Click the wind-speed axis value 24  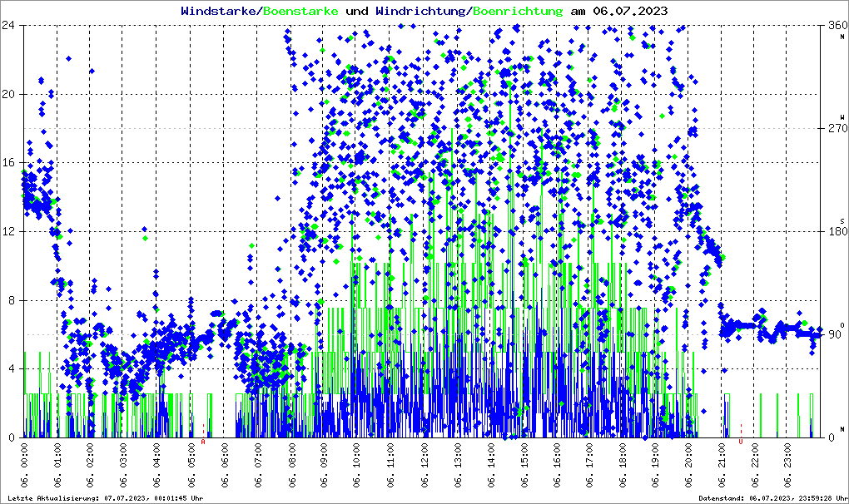(8, 26)
